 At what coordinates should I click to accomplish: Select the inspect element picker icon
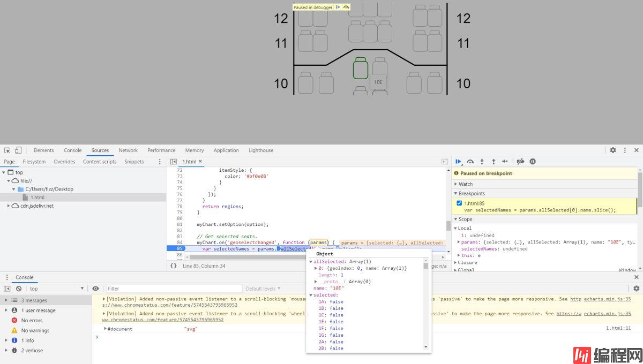8,150
